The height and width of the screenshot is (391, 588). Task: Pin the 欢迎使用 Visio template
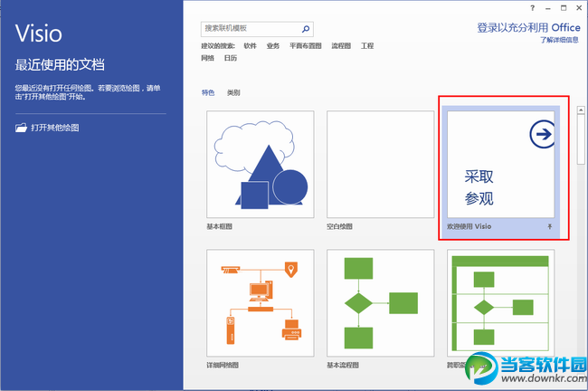click(x=550, y=226)
